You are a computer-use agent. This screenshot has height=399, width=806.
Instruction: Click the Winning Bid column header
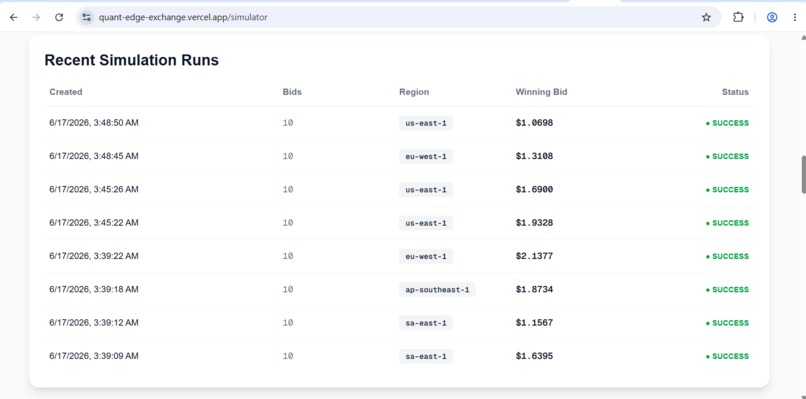(x=541, y=92)
